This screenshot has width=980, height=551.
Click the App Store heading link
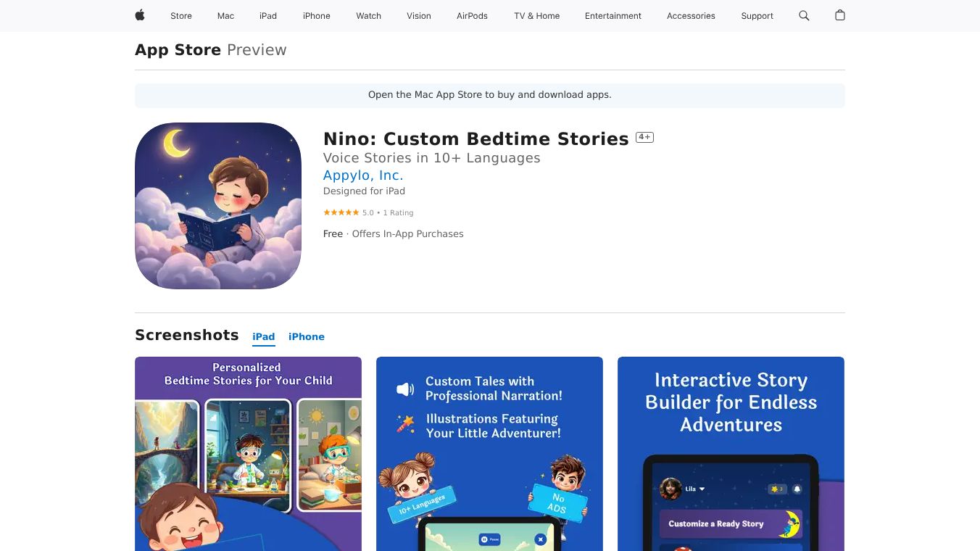178,50
